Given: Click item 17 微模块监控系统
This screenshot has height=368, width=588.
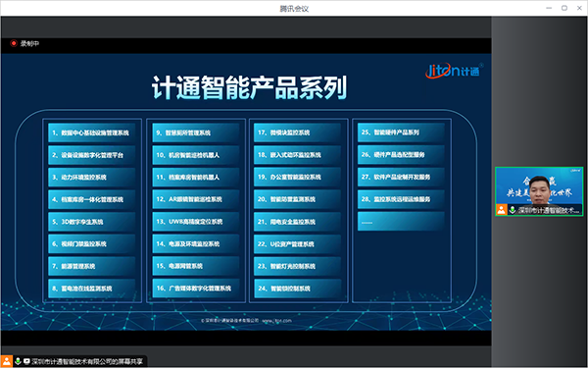Looking at the screenshot, I should [x=298, y=132].
